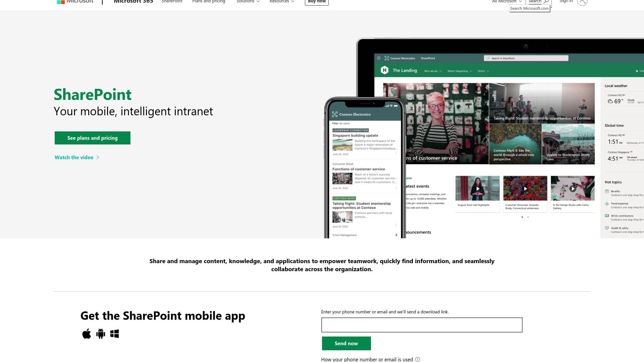644x362 pixels.
Task: Click the app launcher grid icon in tablet image
Action: 379,58
